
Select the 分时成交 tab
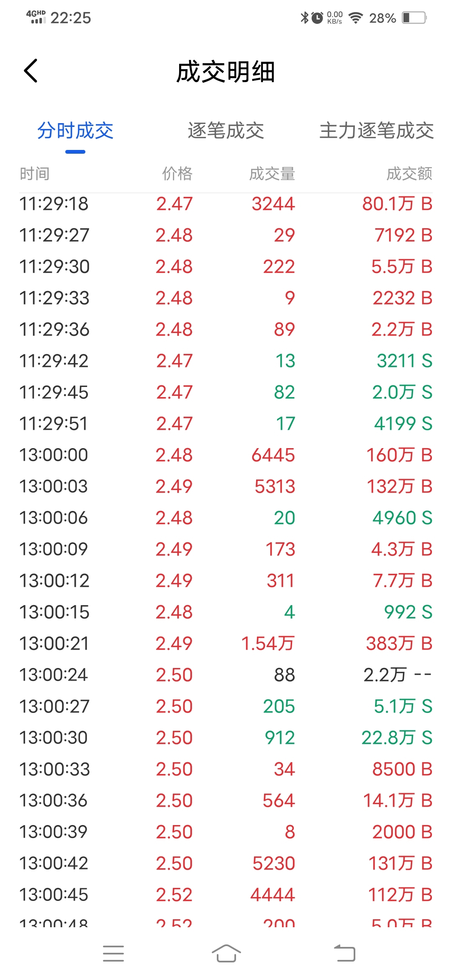[75, 131]
